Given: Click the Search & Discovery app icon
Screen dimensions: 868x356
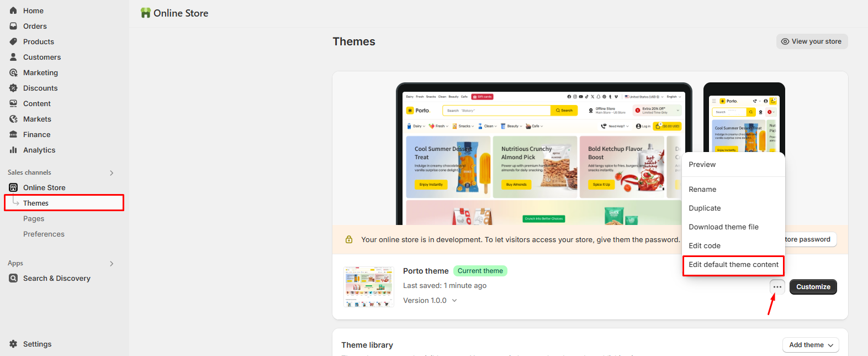Looking at the screenshot, I should click(13, 278).
